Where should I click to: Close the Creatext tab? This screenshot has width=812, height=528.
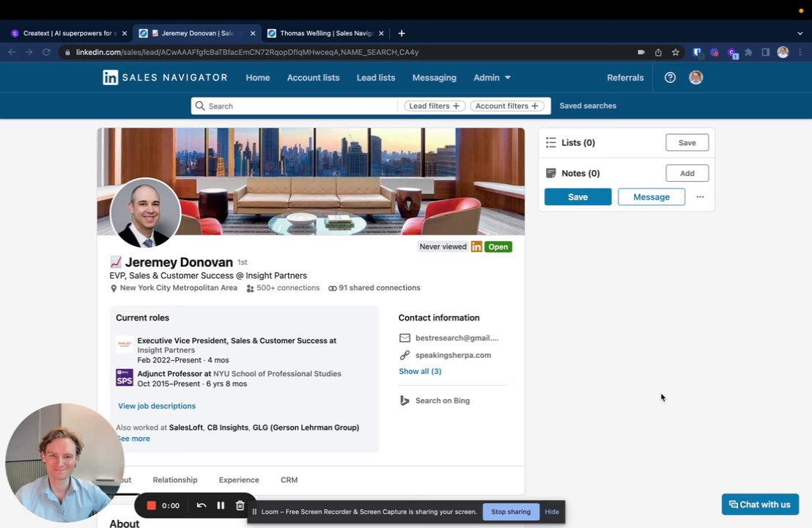(125, 33)
